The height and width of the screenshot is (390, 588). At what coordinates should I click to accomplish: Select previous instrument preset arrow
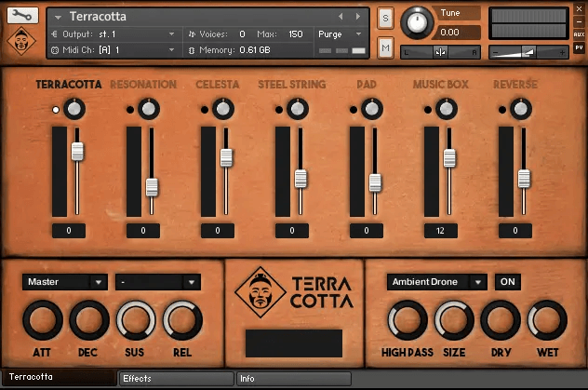341,17
